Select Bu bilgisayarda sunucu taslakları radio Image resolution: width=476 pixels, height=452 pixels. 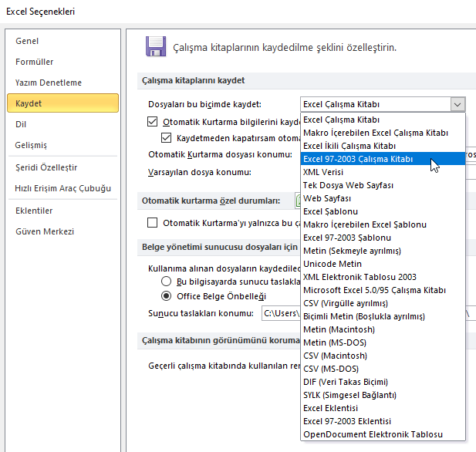tap(166, 282)
